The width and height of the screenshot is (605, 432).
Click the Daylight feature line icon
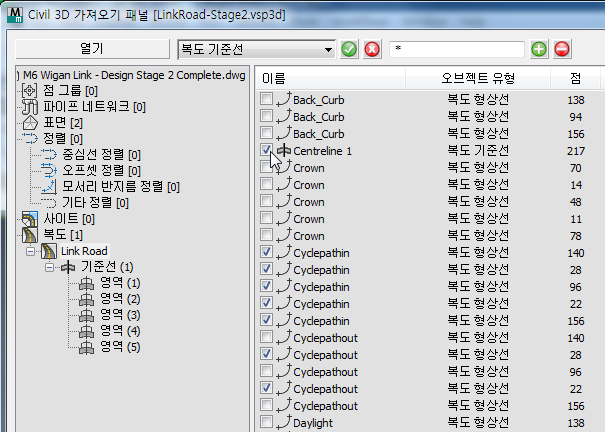(284, 422)
